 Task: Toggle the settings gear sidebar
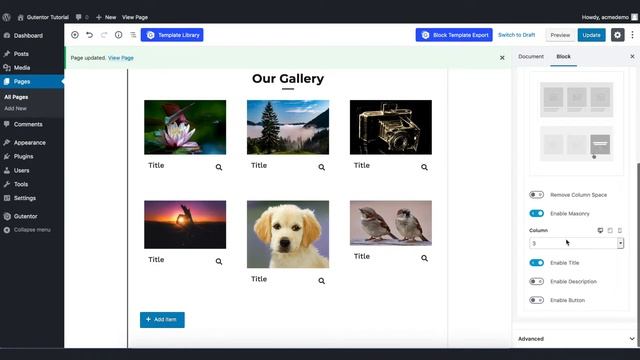(618, 35)
